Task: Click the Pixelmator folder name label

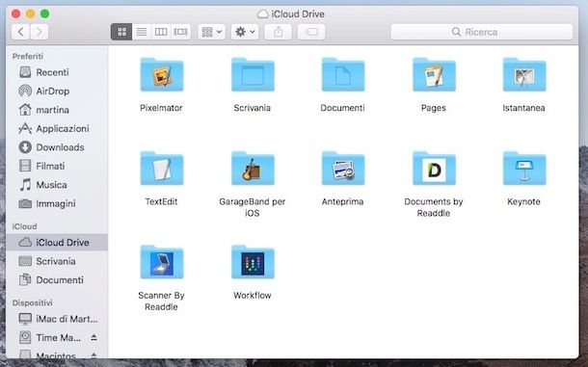Action: click(x=161, y=108)
